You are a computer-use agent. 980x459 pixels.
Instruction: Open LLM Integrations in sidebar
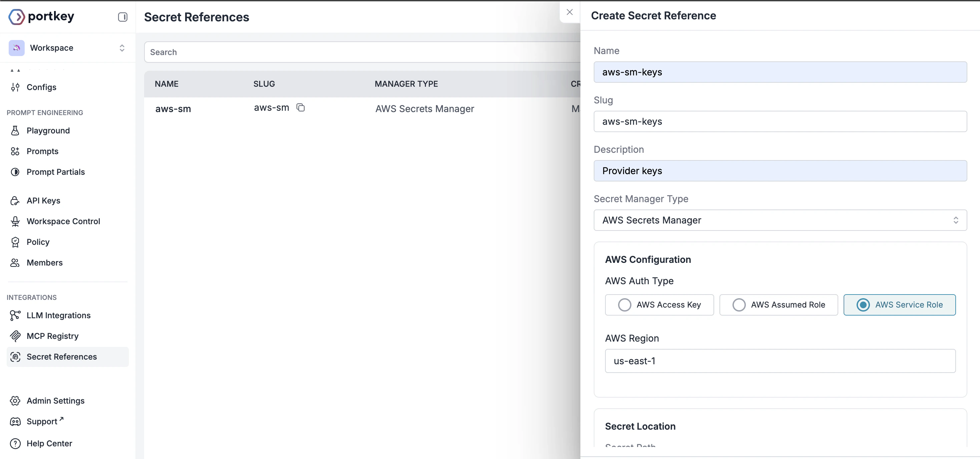click(58, 315)
